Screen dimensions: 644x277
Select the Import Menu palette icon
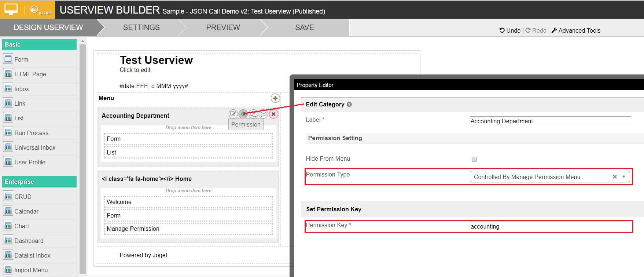pos(8,269)
